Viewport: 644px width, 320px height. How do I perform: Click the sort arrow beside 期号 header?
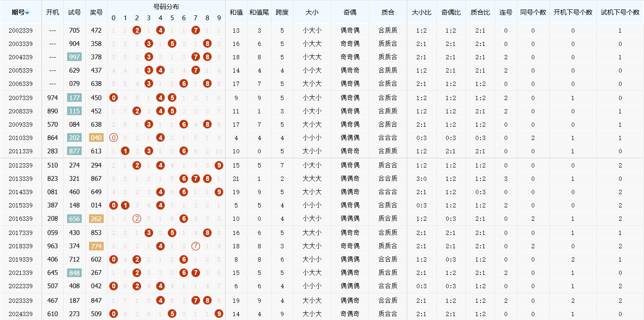pos(27,13)
